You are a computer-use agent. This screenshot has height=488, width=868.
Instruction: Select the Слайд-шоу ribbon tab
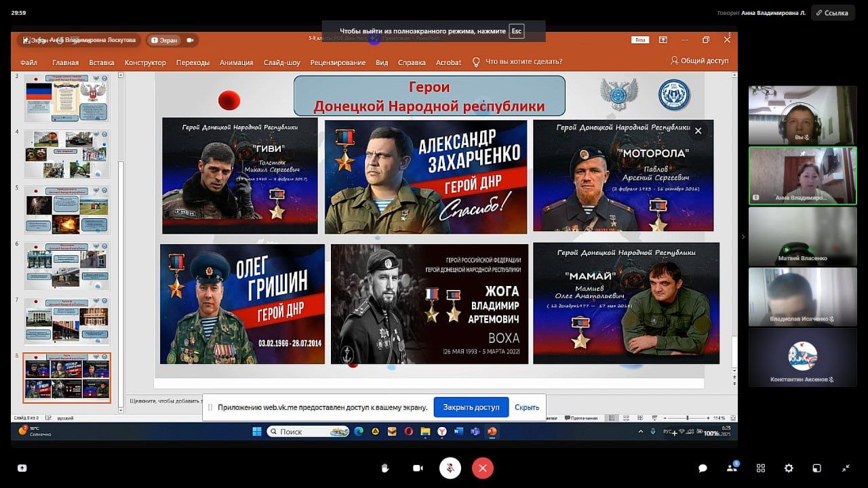(x=282, y=62)
